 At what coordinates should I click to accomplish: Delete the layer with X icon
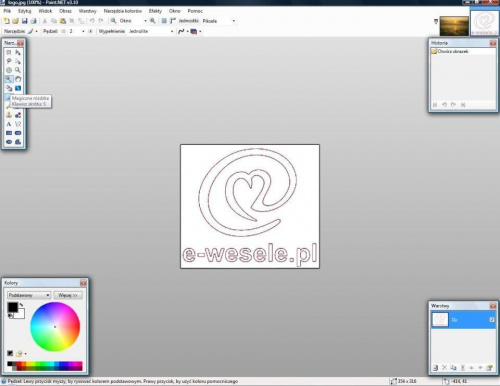pyautogui.click(x=444, y=368)
